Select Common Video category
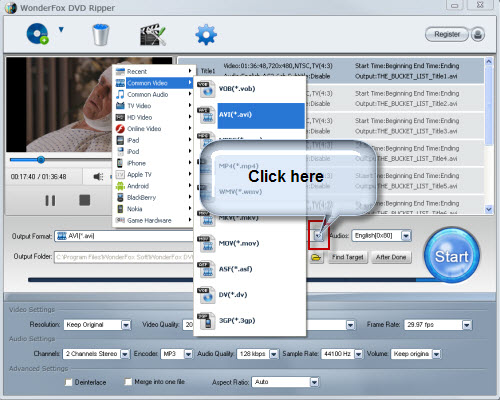 (x=153, y=83)
